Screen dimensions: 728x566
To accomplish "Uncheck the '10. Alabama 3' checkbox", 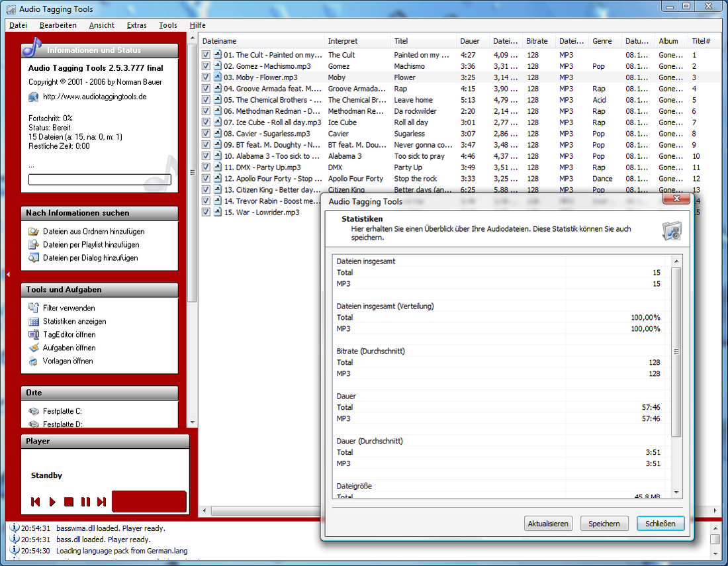I will (206, 156).
